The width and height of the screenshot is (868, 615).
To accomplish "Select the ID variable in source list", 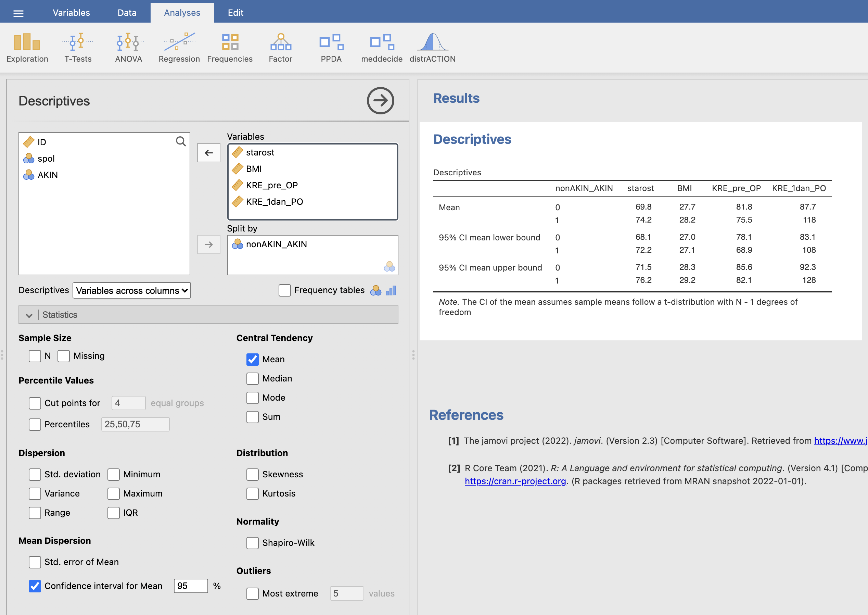I will (x=104, y=142).
